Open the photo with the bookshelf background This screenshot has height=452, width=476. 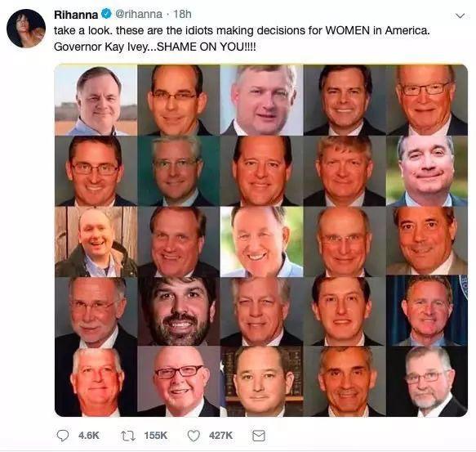click(262, 381)
